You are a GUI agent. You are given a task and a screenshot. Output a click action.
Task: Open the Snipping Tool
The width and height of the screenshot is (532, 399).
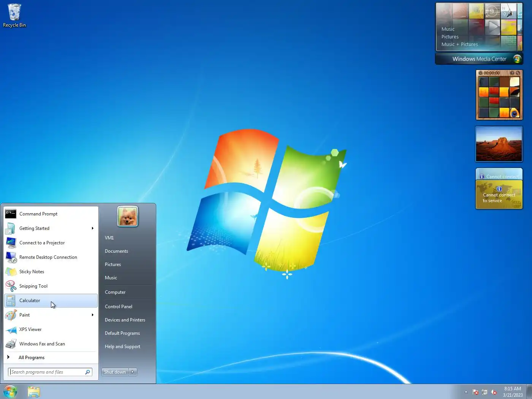[51, 286]
